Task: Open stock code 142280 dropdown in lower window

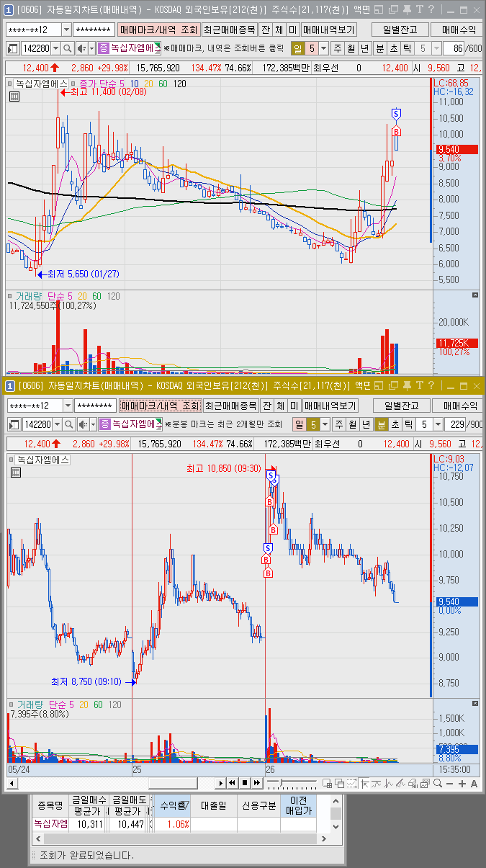Action: point(56,424)
